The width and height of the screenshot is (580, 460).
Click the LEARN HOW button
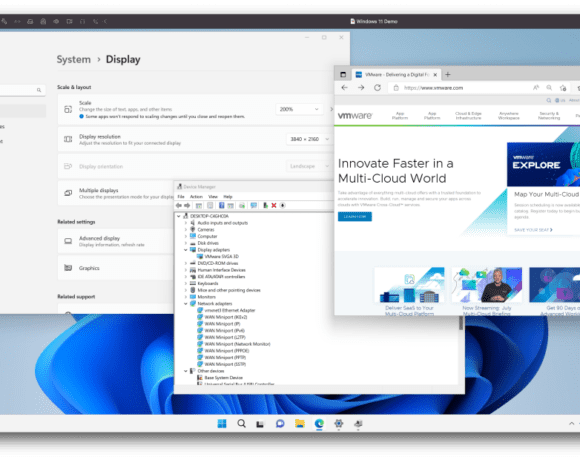[355, 217]
